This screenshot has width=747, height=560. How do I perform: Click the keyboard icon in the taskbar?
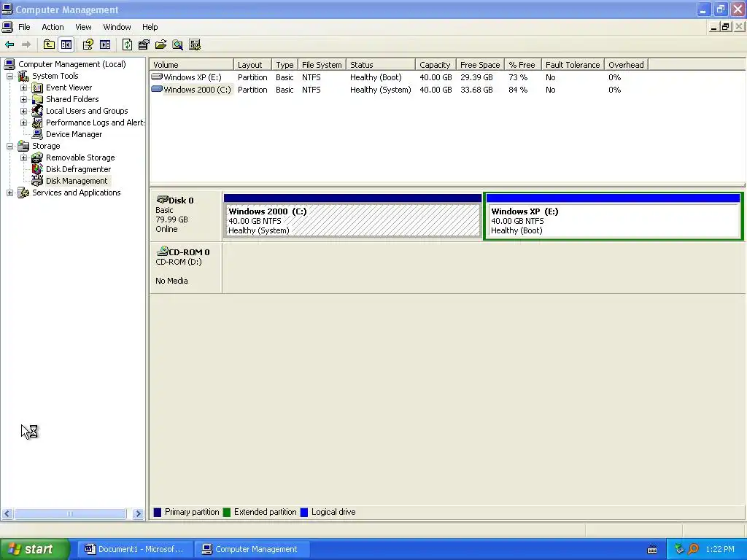[652, 550]
